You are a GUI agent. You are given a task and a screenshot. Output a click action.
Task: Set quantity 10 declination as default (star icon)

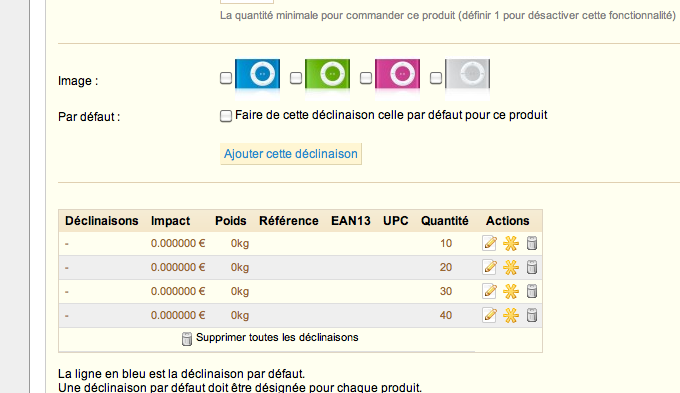point(511,243)
